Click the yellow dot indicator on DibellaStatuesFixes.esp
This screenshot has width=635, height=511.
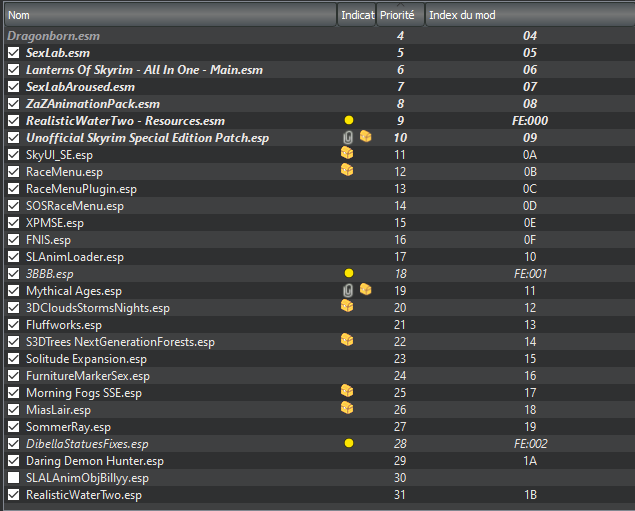(349, 443)
